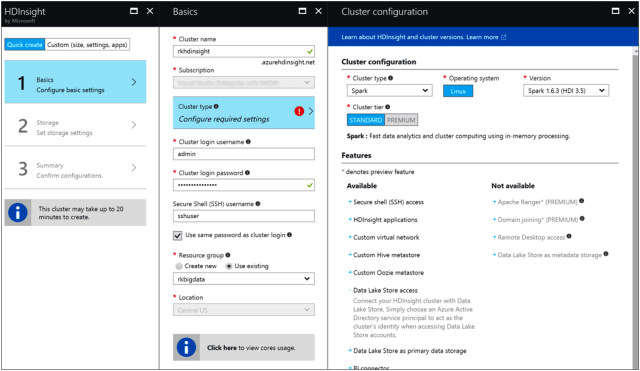Image resolution: width=640 pixels, height=371 pixels.
Task: Open step 3 Summary
Action: pyautogui.click(x=75, y=168)
